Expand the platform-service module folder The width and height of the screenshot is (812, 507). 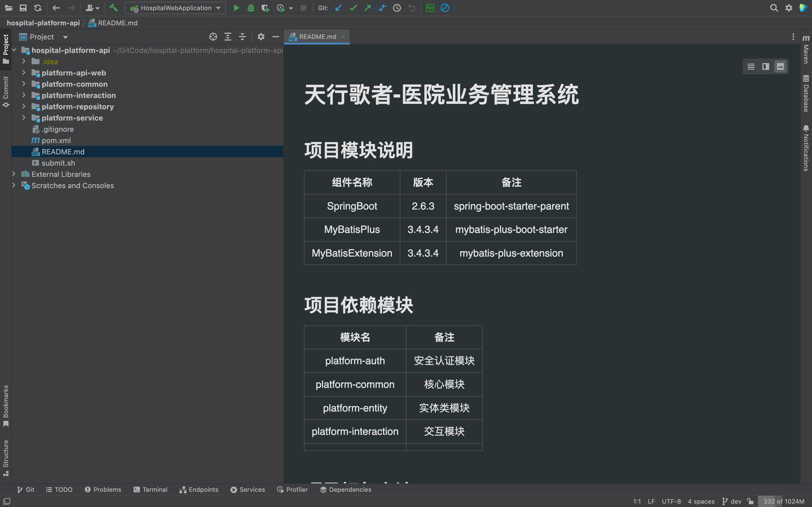(24, 118)
